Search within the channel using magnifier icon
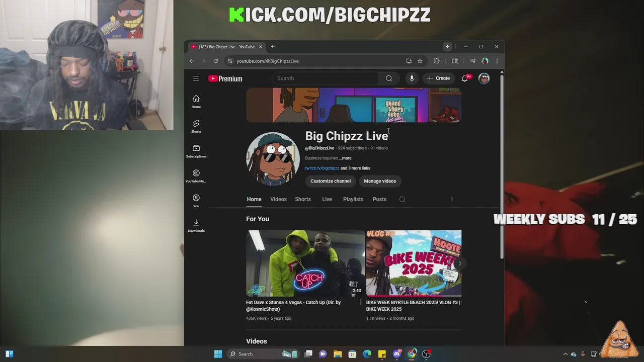 [x=403, y=200]
